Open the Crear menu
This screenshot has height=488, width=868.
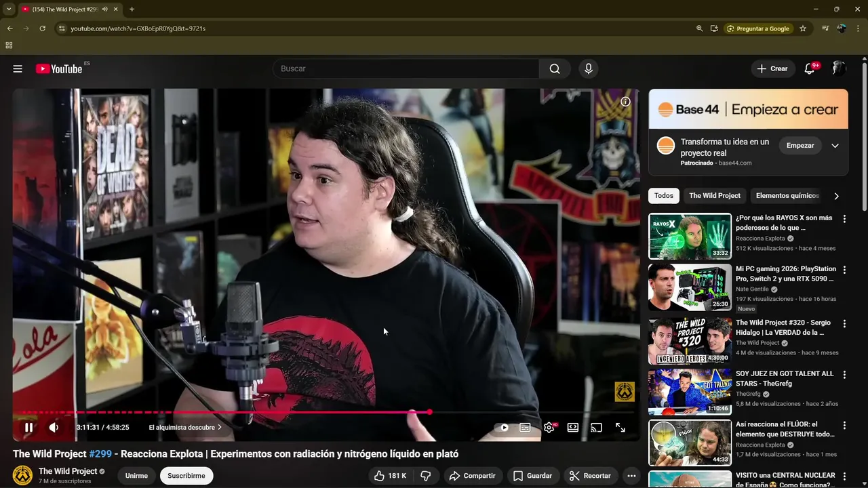(772, 68)
